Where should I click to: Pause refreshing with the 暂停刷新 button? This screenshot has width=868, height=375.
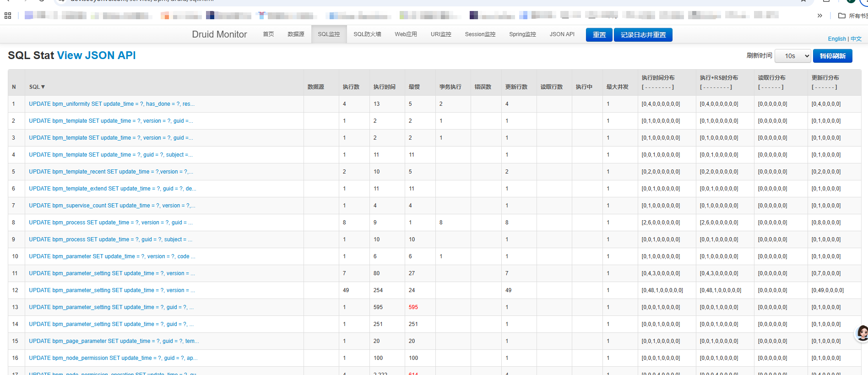pos(832,56)
